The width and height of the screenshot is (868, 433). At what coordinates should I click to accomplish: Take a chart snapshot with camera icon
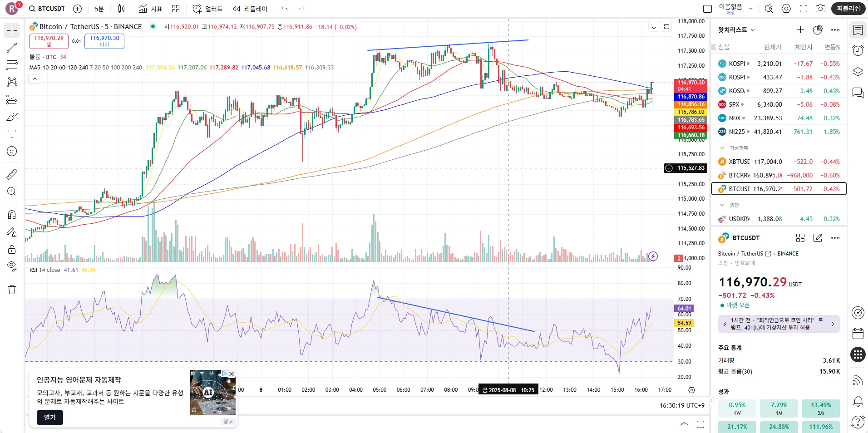pyautogui.click(x=820, y=9)
